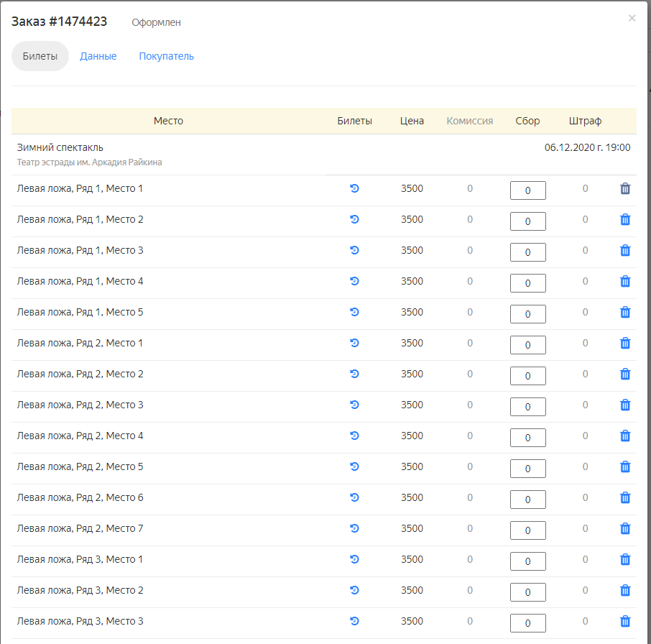Click Сбор field for Ряд 2 Место 2

pyautogui.click(x=527, y=376)
